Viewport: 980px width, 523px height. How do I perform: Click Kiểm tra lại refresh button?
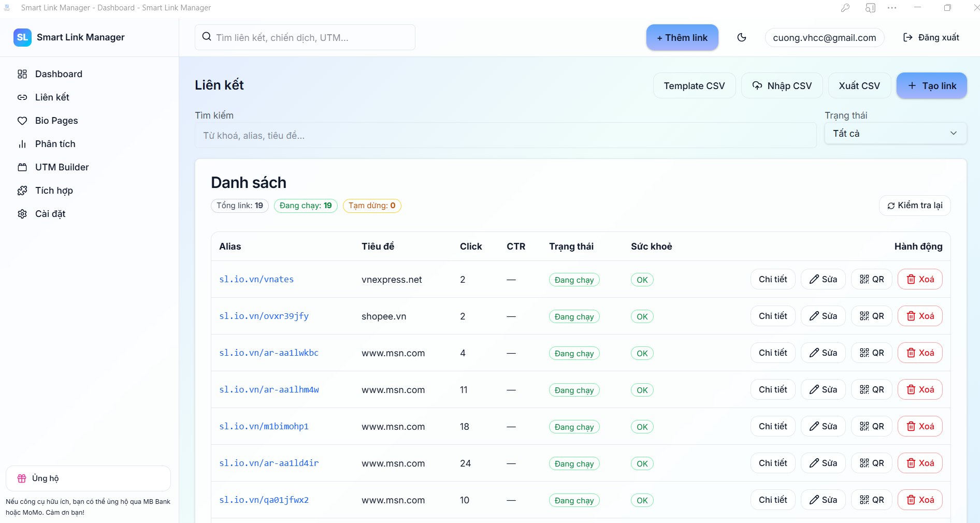(x=915, y=206)
